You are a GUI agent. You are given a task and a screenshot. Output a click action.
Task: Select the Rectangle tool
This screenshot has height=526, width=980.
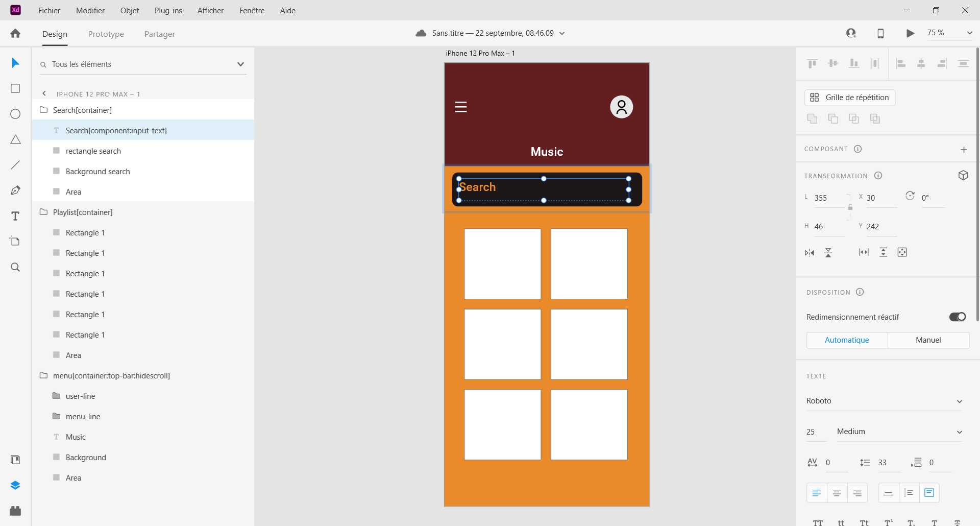click(15, 88)
